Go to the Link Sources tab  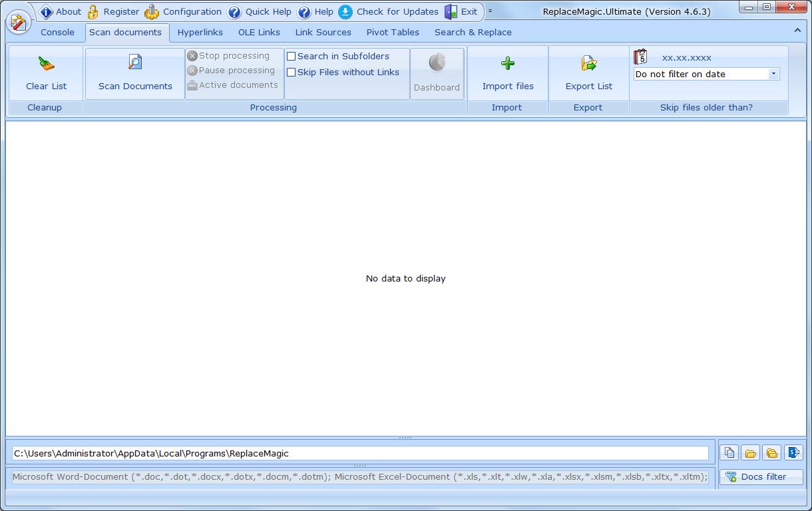point(323,32)
